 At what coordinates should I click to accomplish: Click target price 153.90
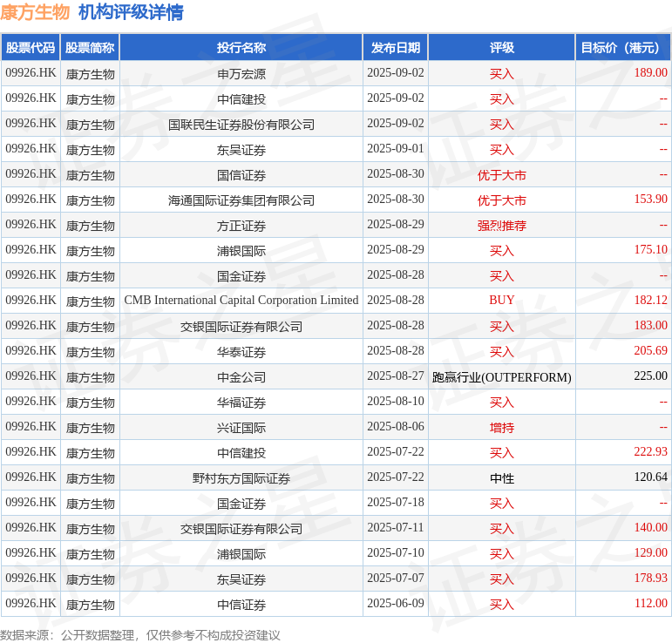point(650,200)
